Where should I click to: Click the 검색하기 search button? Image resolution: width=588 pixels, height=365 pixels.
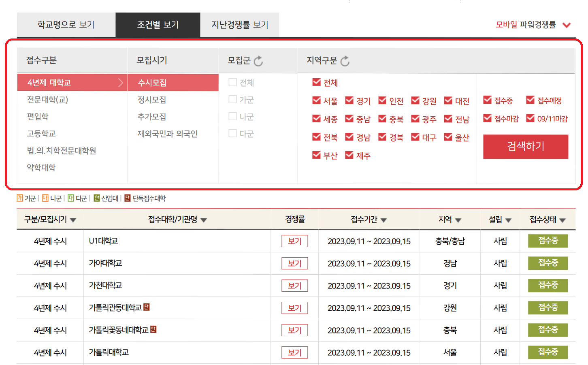(525, 147)
